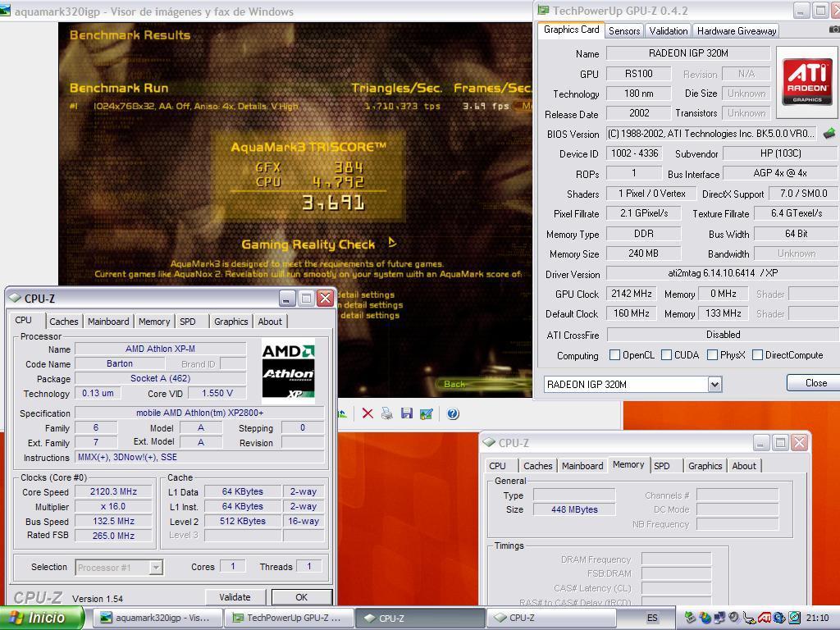Click the Validate button in CPU-Z

click(235, 597)
